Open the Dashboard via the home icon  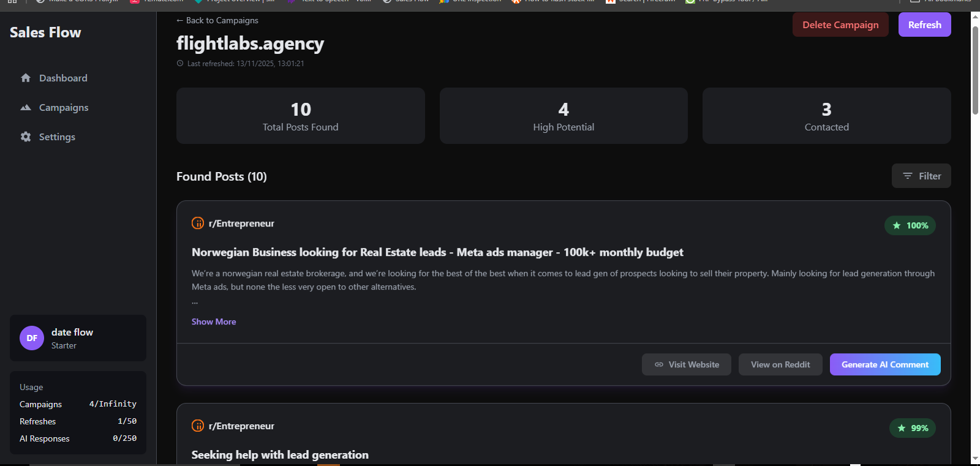[26, 78]
